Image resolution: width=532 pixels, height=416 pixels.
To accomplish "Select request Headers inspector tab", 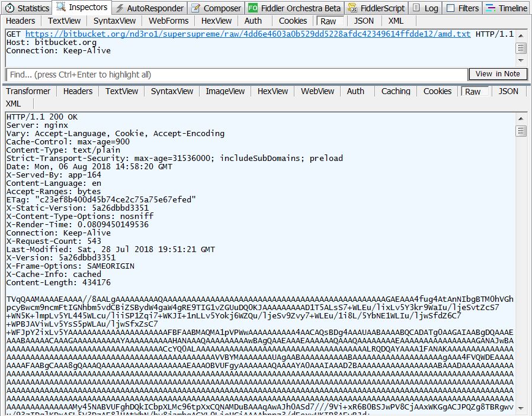I will [x=20, y=21].
